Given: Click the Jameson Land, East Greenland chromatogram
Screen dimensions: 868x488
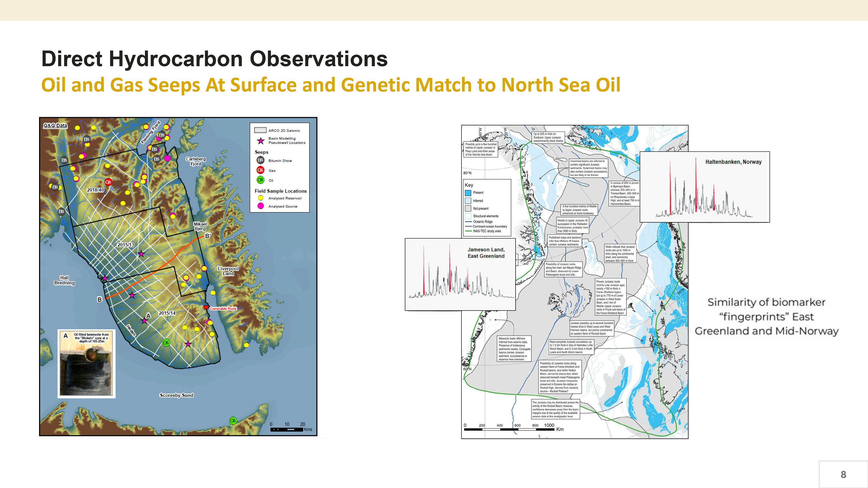Looking at the screenshot, I should (x=460, y=274).
